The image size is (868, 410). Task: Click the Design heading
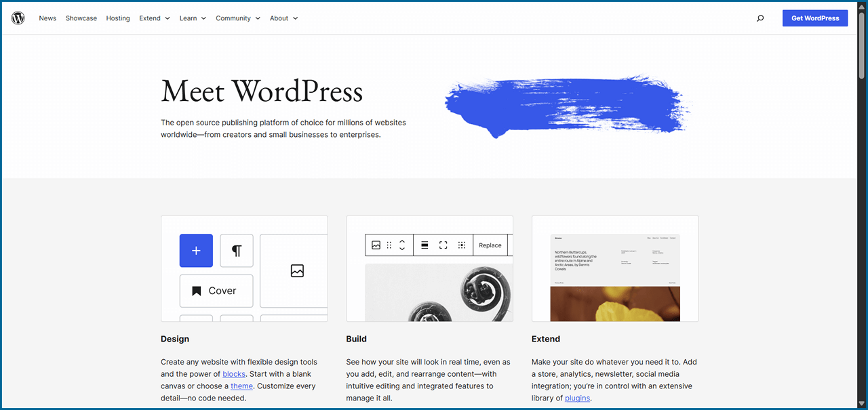point(175,339)
